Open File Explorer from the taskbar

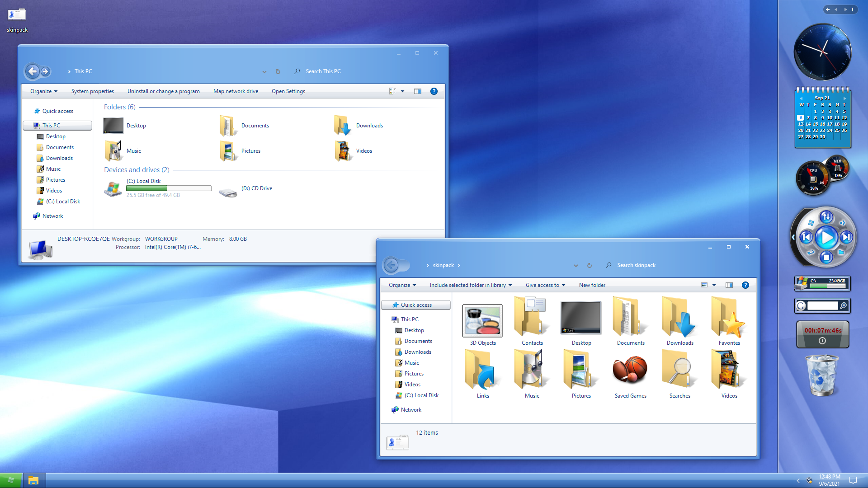33,480
